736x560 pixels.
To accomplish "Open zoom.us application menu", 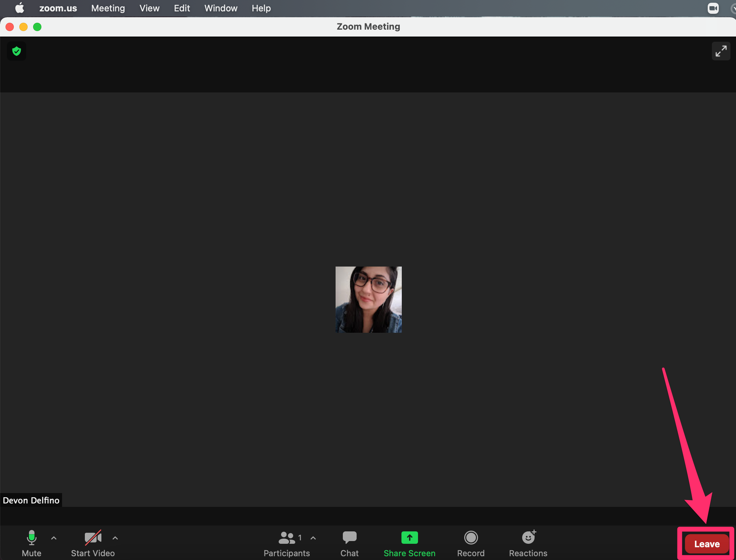I will [58, 8].
